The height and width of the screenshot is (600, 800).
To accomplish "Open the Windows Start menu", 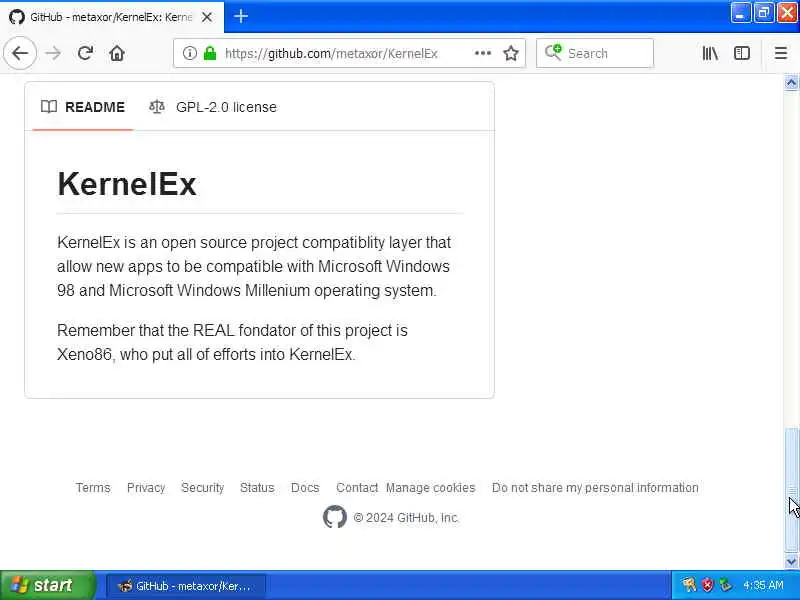I will pos(47,585).
